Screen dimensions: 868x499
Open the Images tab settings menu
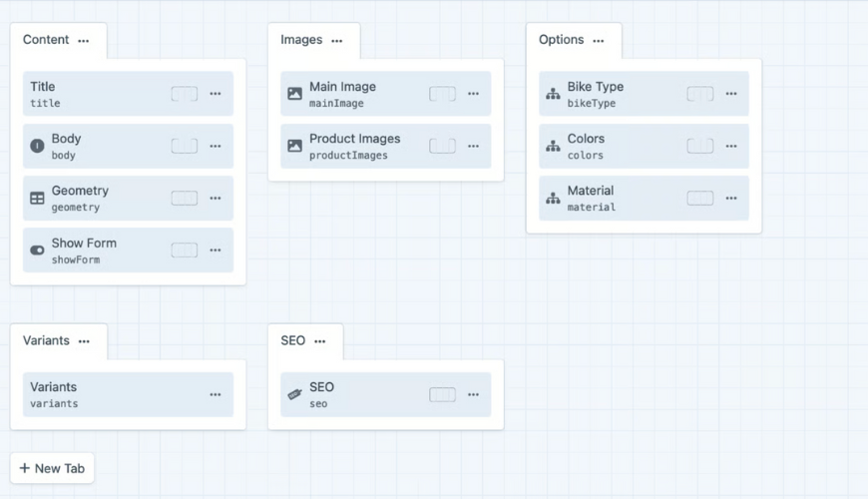point(337,41)
